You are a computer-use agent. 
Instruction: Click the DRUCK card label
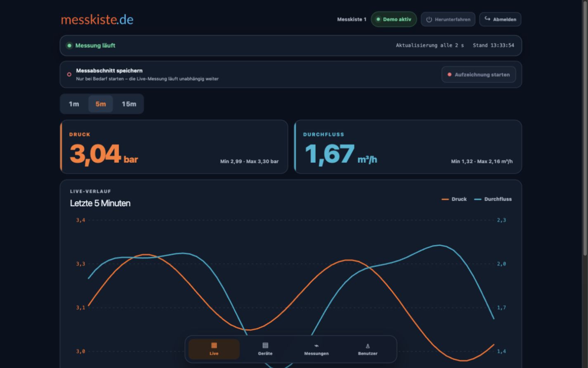80,135
